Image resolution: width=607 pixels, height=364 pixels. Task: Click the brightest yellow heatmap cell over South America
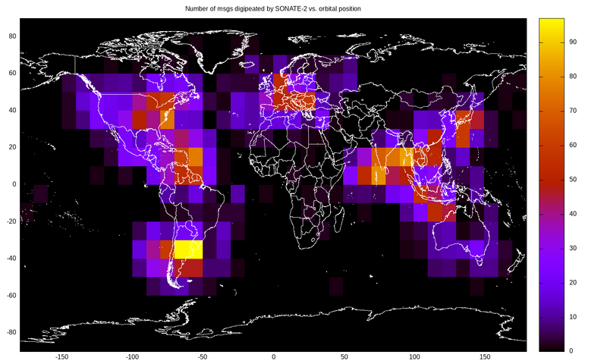point(188,249)
